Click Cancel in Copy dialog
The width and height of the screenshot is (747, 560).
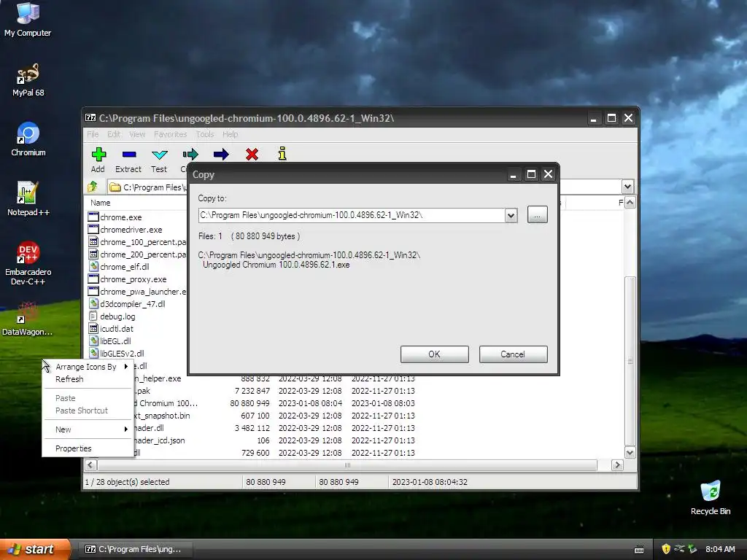[x=513, y=354]
